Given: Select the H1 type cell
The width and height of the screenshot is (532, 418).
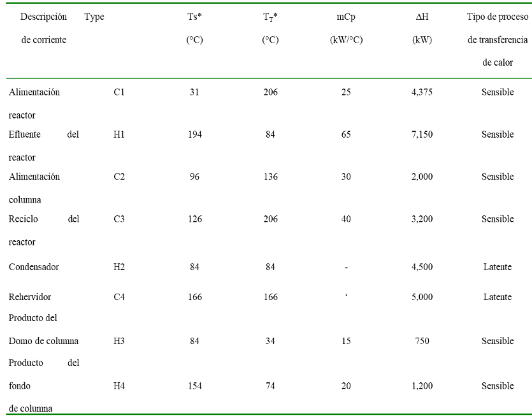Looking at the screenshot, I should (x=119, y=134).
